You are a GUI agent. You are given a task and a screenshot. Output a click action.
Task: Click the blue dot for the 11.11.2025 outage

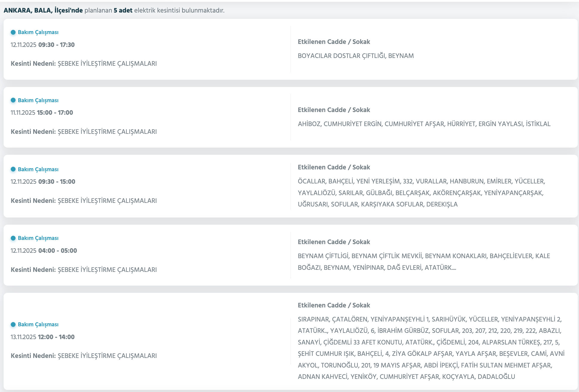13,100
